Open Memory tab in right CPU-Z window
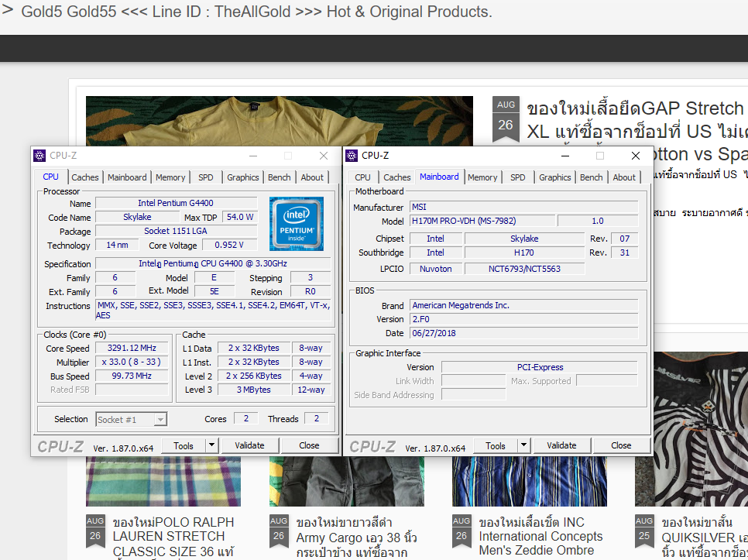748x560 pixels. pyautogui.click(x=482, y=177)
